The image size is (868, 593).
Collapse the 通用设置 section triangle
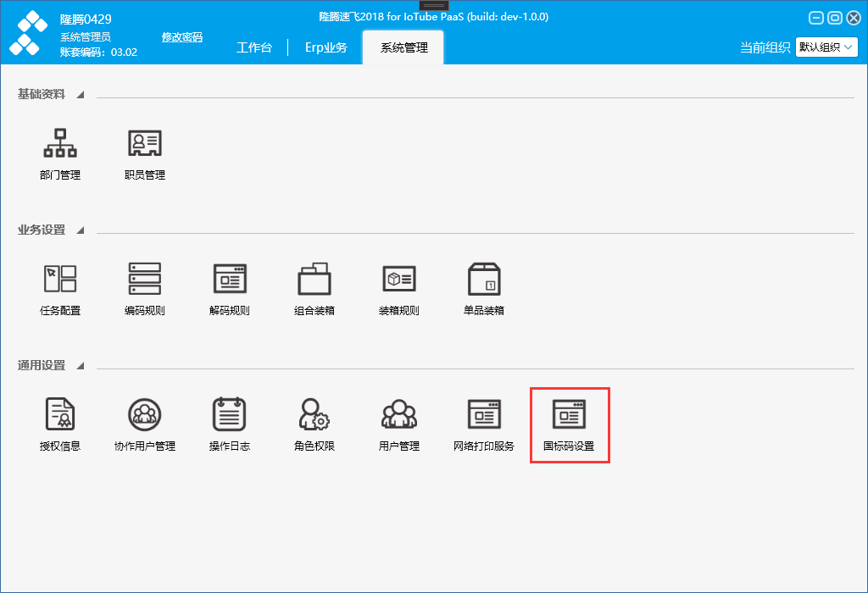[81, 366]
